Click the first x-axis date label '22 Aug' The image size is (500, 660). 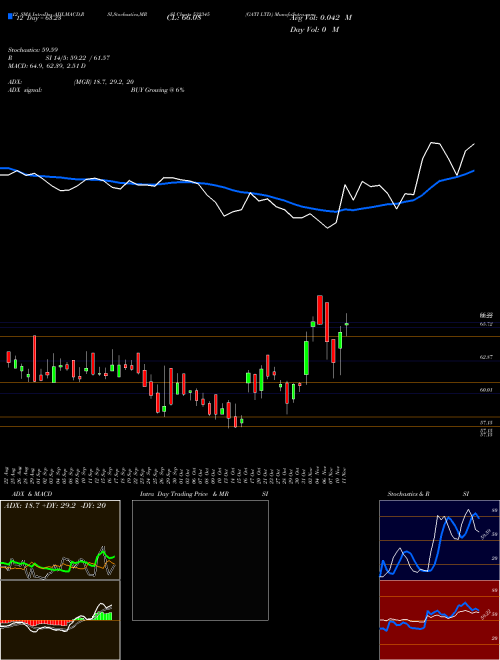pyautogui.click(x=8, y=474)
